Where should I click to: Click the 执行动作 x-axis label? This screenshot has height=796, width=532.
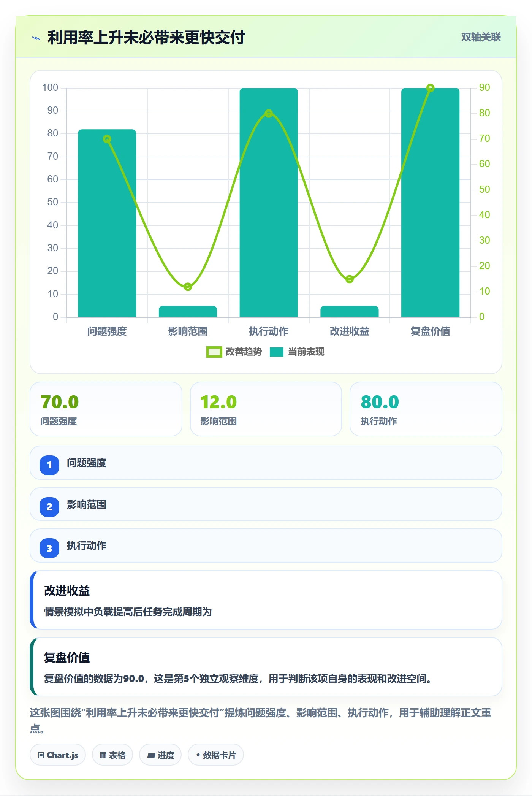point(269,331)
